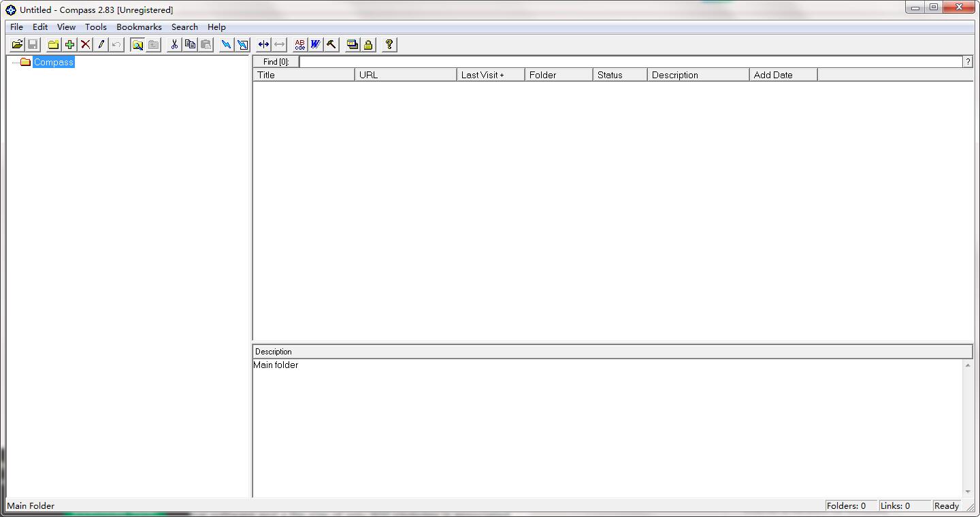Click the boxed lightning bolt icon

tap(242, 45)
